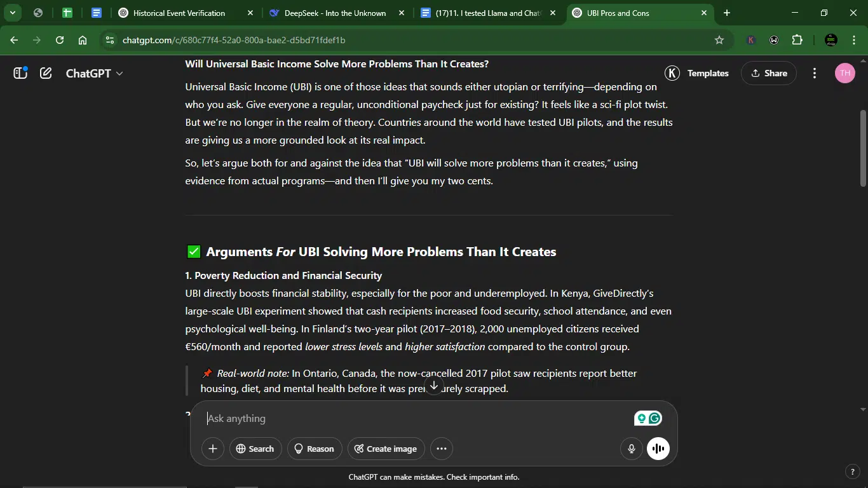Close the UBI Pros and Cons tab

pyautogui.click(x=704, y=13)
